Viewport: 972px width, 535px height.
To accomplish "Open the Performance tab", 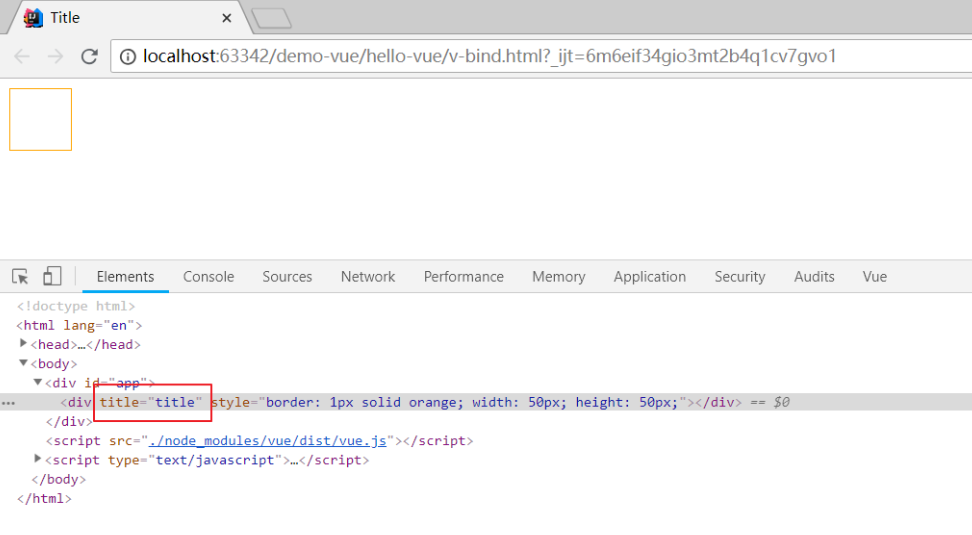I will [x=464, y=276].
